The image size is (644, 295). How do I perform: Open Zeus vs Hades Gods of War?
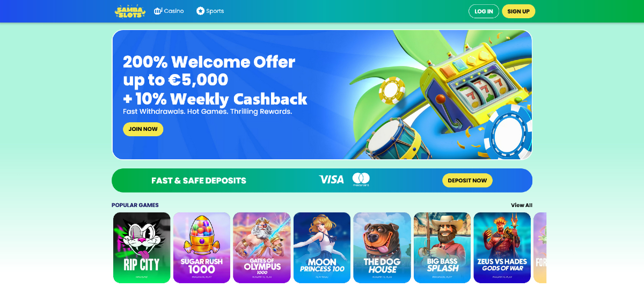tap(502, 248)
